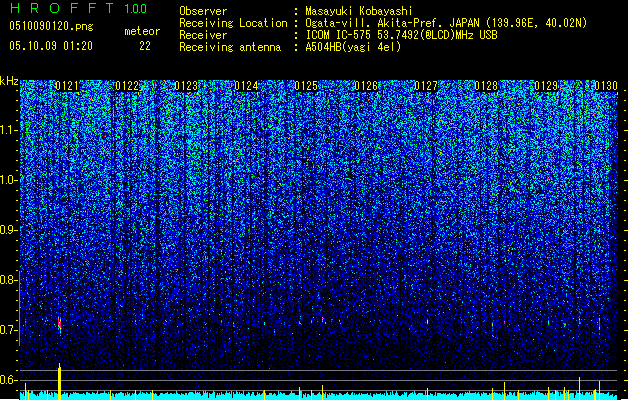Click the 0.7 kHz axis label

click(x=9, y=330)
